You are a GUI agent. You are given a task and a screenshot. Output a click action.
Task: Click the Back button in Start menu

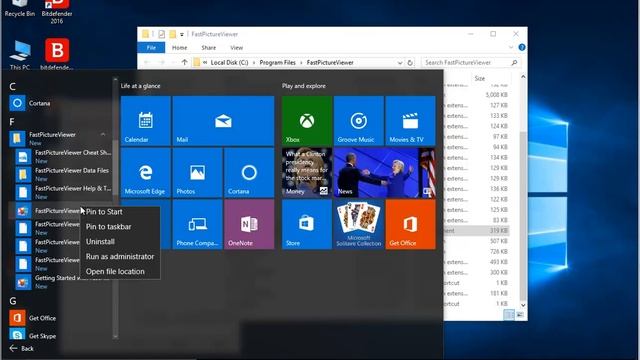(22, 349)
